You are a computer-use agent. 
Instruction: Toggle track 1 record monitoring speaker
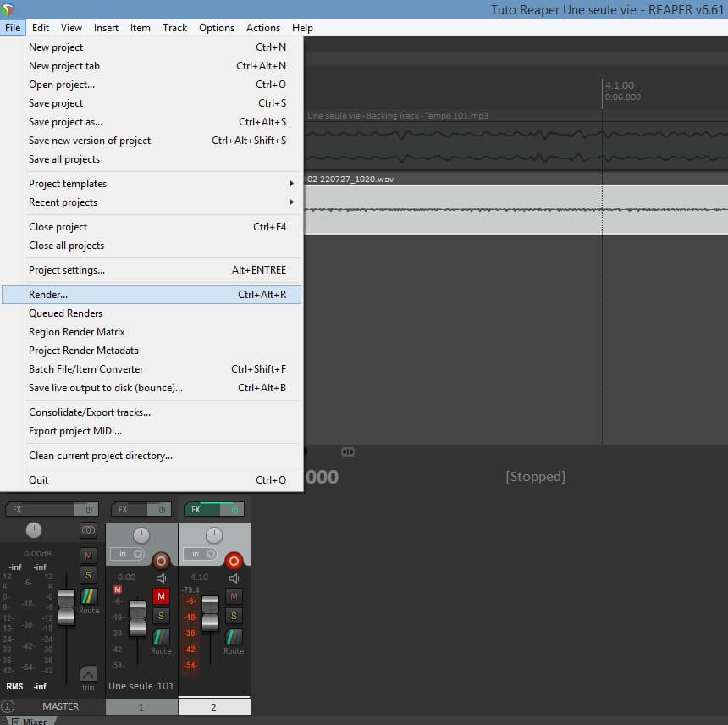(x=161, y=578)
